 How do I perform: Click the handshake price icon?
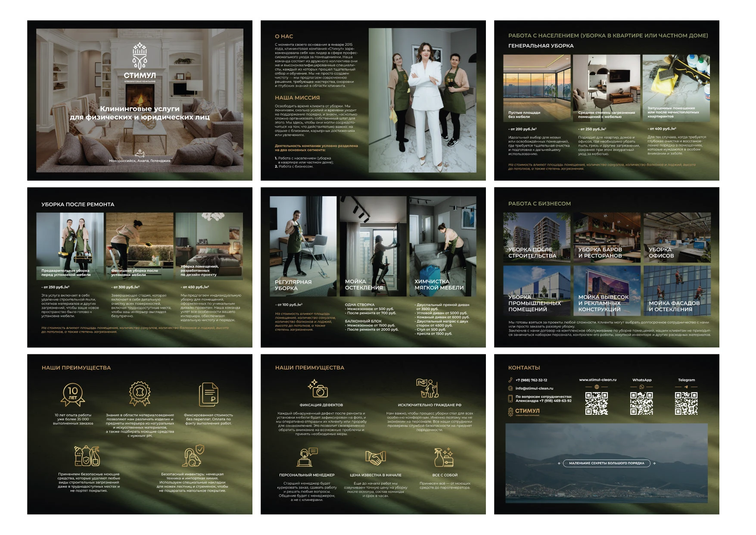pyautogui.click(x=375, y=458)
